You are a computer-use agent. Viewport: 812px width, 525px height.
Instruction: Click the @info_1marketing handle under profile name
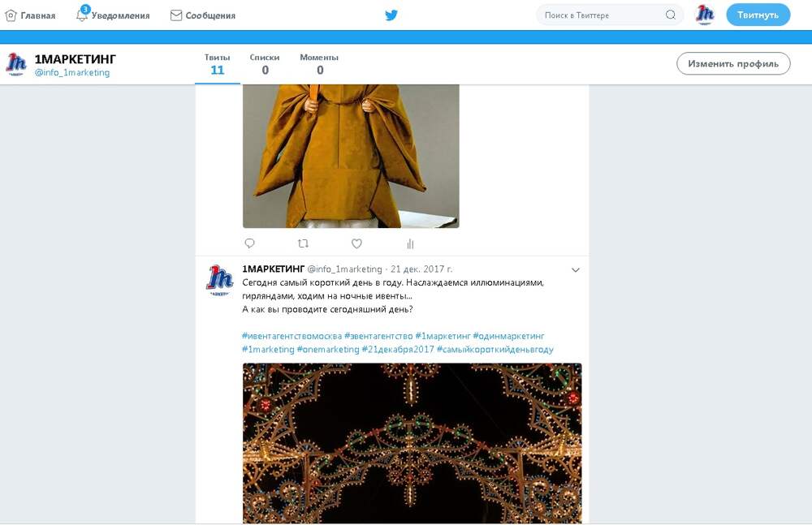[x=72, y=73]
